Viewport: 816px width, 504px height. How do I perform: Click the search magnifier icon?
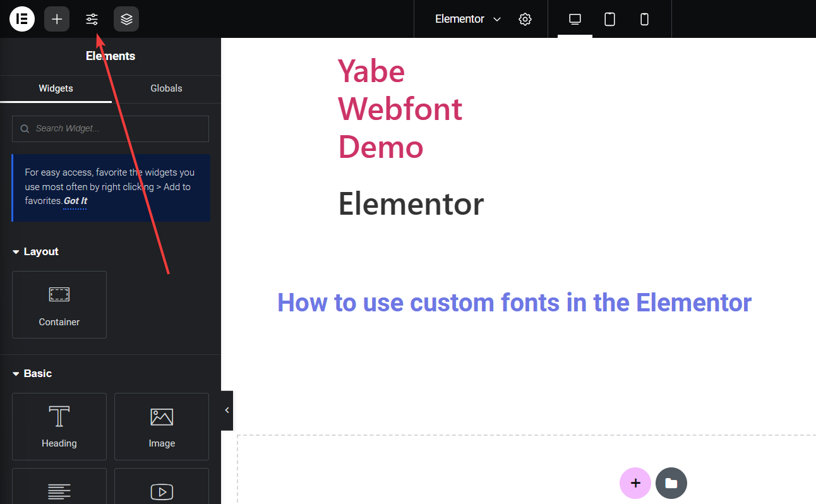pyautogui.click(x=25, y=129)
